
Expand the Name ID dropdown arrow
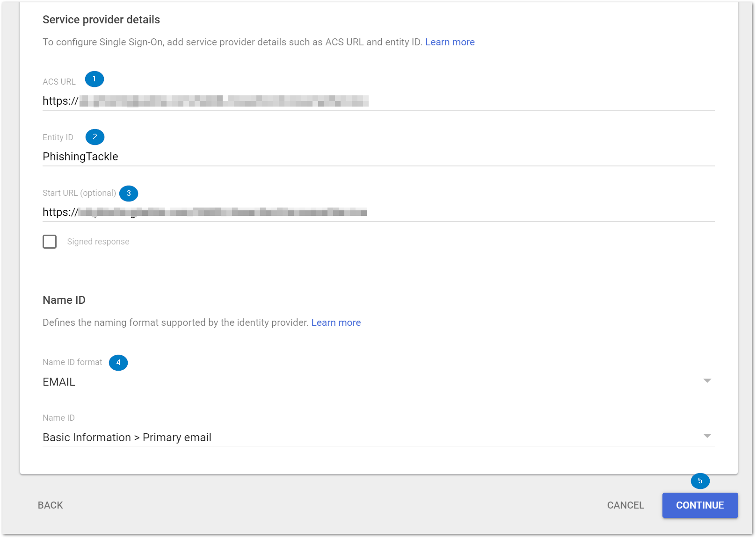(707, 436)
